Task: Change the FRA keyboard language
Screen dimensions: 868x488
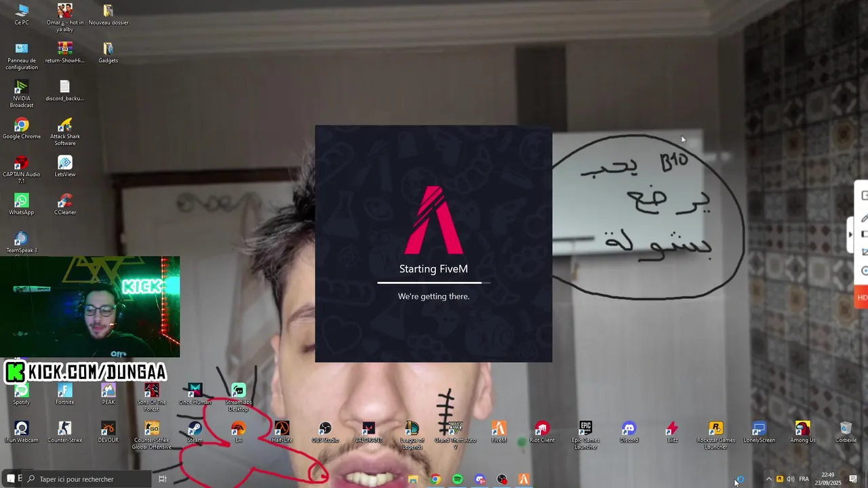Action: click(804, 479)
